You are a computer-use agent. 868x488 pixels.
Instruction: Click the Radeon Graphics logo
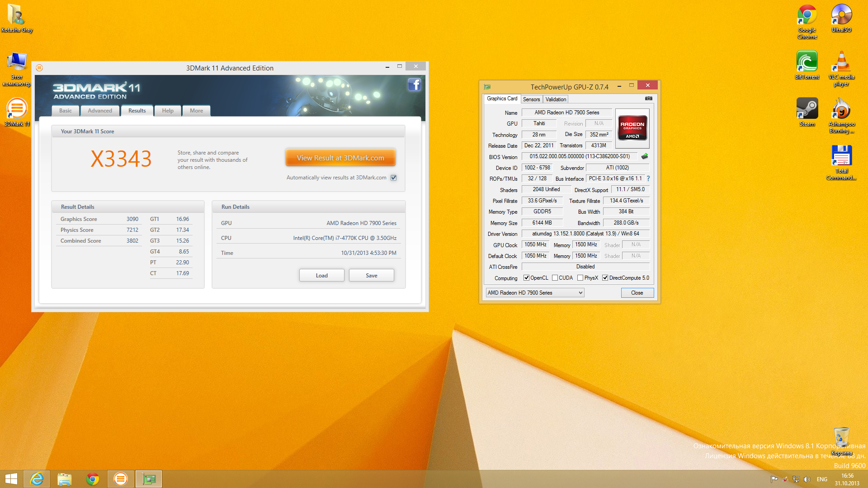[632, 128]
